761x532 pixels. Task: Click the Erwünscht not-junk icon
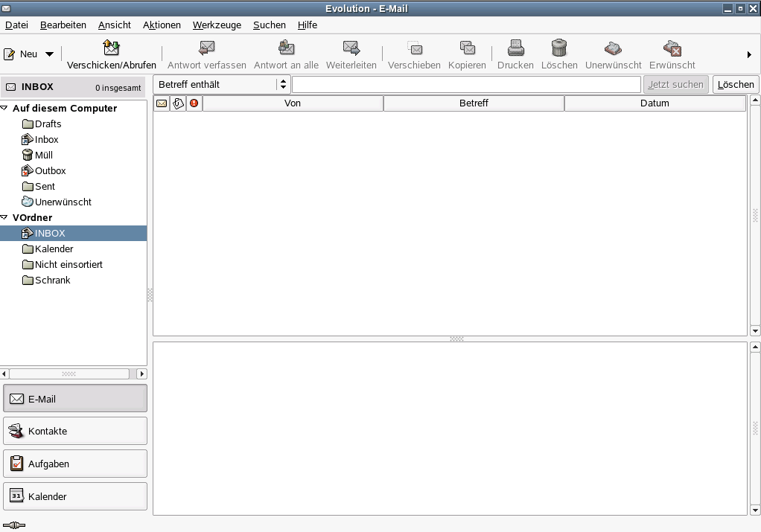[x=672, y=48]
